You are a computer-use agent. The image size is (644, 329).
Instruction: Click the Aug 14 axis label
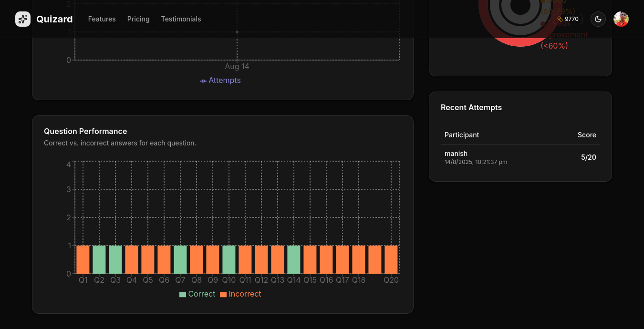(237, 67)
